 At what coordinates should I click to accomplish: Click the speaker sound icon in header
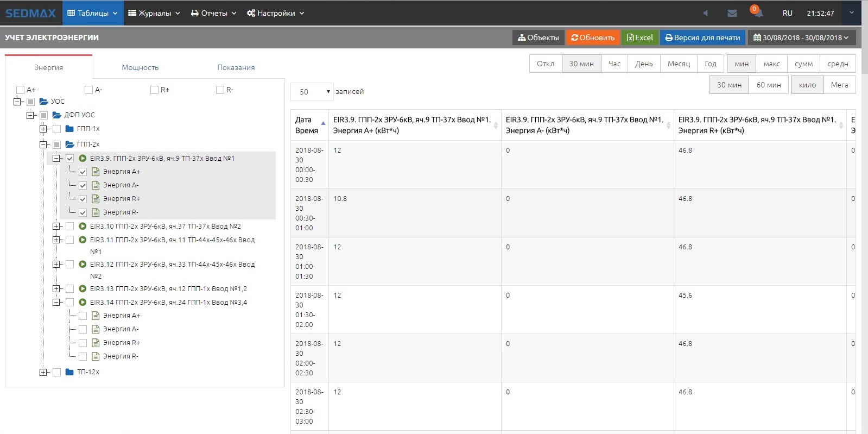706,13
